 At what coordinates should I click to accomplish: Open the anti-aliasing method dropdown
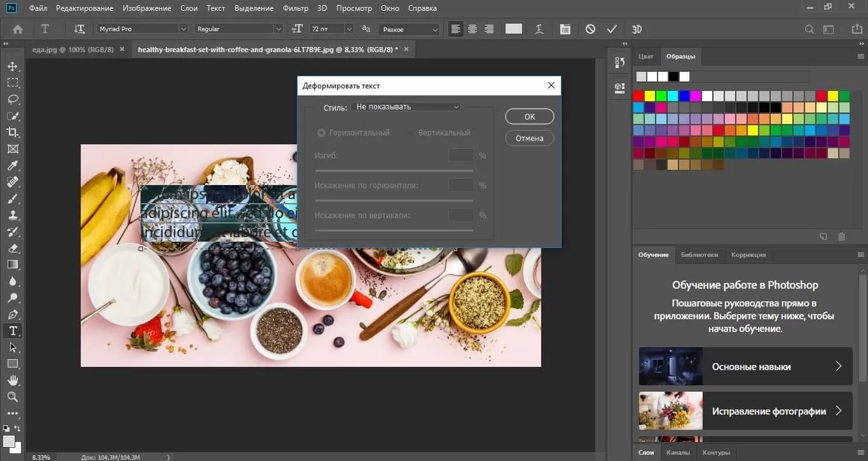click(x=409, y=29)
